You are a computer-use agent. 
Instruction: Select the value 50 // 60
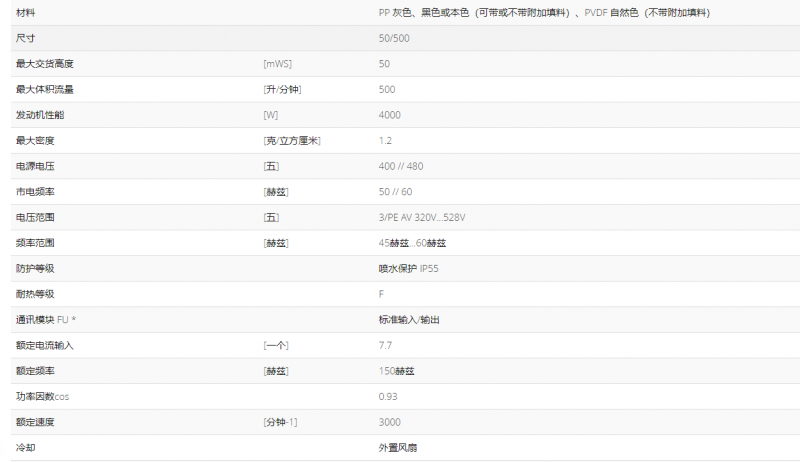[x=395, y=192]
